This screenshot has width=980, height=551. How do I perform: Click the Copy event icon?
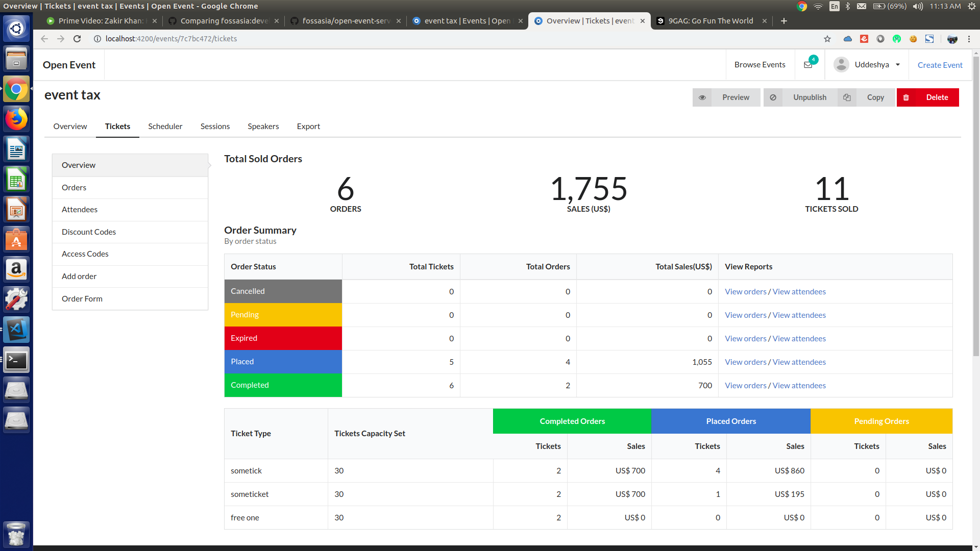pyautogui.click(x=847, y=97)
